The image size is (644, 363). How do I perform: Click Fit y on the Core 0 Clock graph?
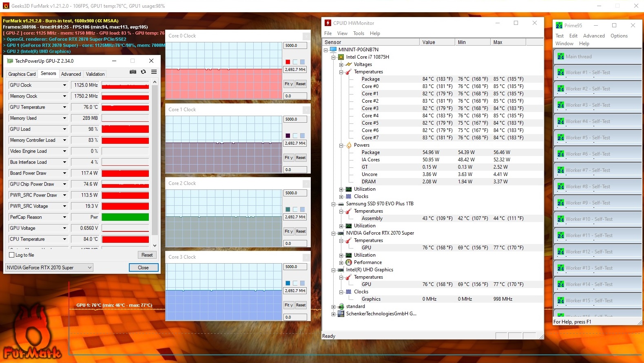pyautogui.click(x=289, y=84)
